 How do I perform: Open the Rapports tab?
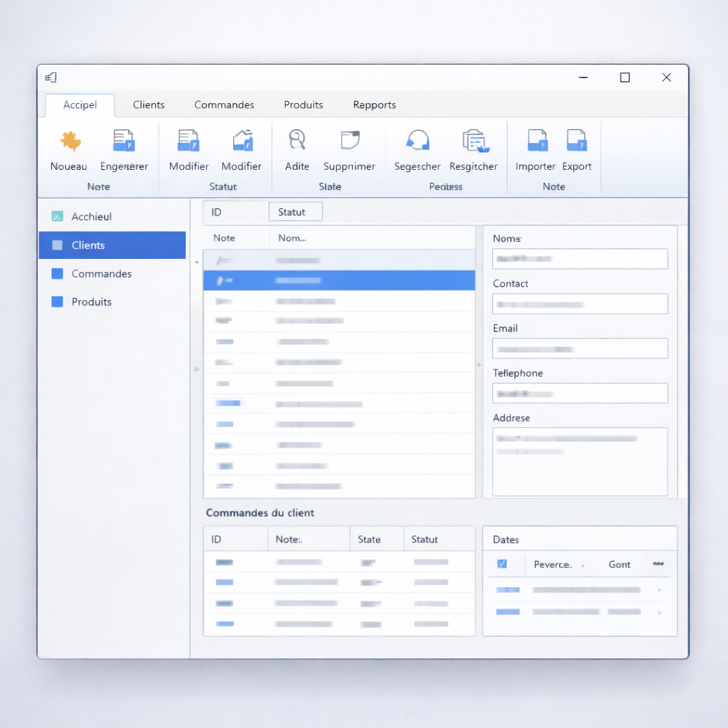[x=374, y=105]
